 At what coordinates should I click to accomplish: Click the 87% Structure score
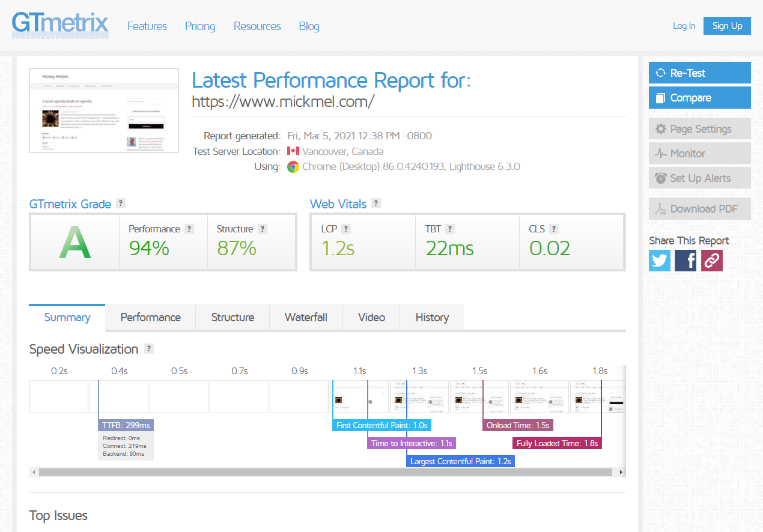pyautogui.click(x=237, y=248)
